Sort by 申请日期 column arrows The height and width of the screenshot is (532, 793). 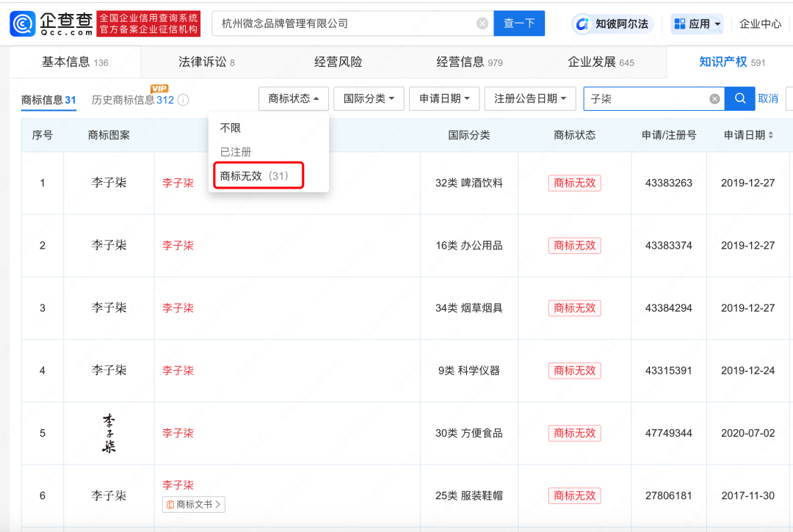(771, 135)
